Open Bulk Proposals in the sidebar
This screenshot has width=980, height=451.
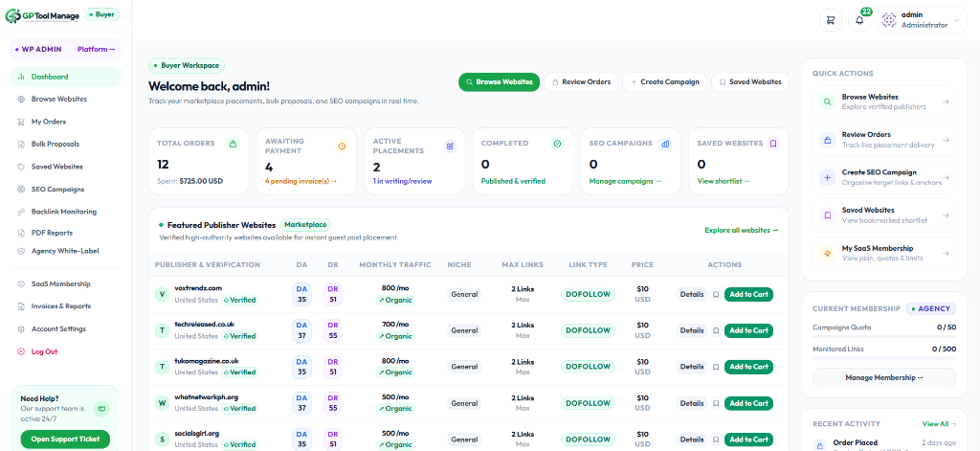(x=65, y=144)
